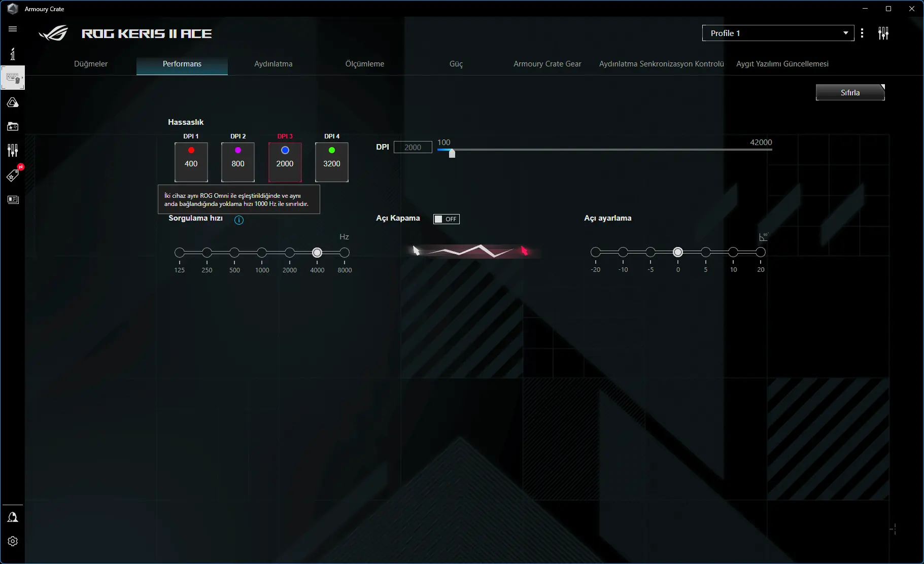
Task: Set angle adjustment to -5
Action: tap(651, 252)
